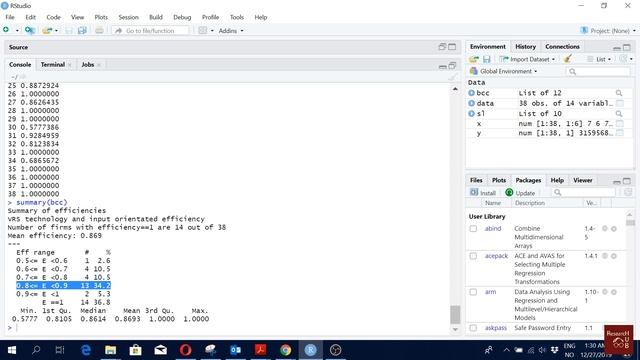Inspect bcc list with magnifier icon
The width and height of the screenshot is (640, 360).
click(x=619, y=93)
